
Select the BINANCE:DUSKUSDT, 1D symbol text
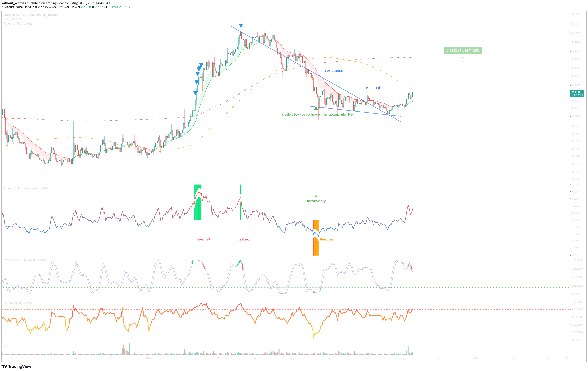pyautogui.click(x=19, y=7)
